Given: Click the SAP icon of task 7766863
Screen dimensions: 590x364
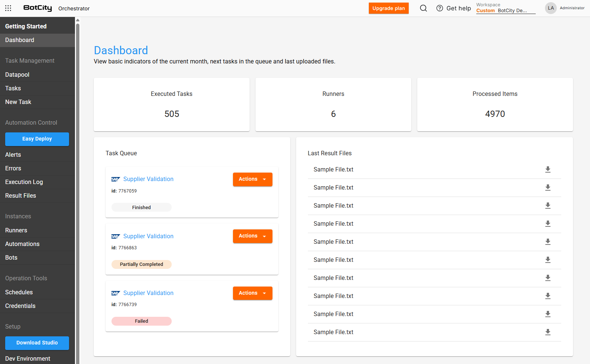Looking at the screenshot, I should 116,236.
